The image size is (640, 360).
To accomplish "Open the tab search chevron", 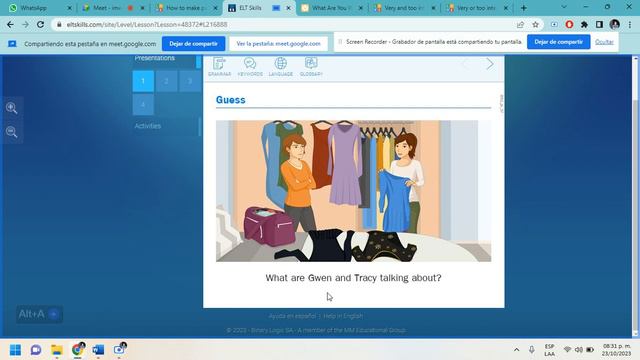I will click(564, 7).
